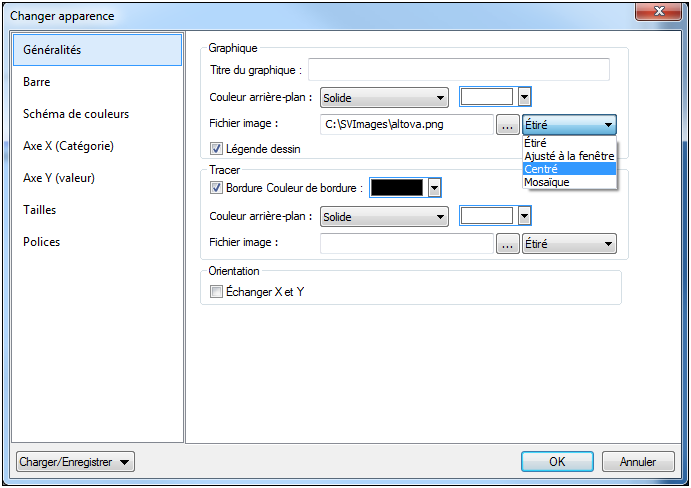Click browse button for Tracer image file

coord(507,243)
